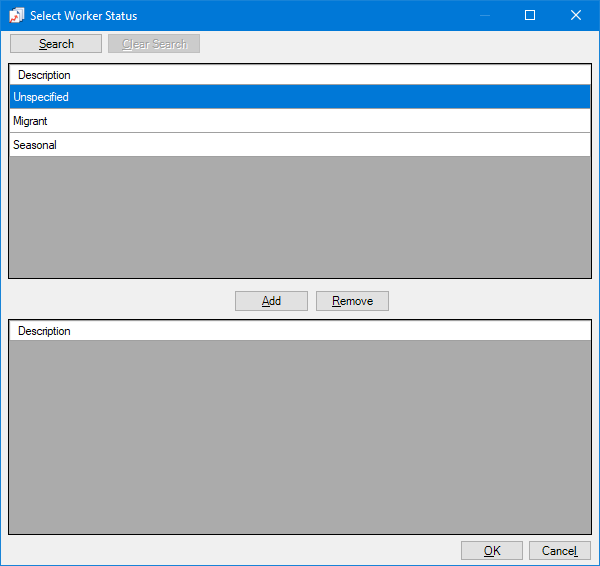
Task: Click the grayed-out Clear Search button
Action: point(154,44)
